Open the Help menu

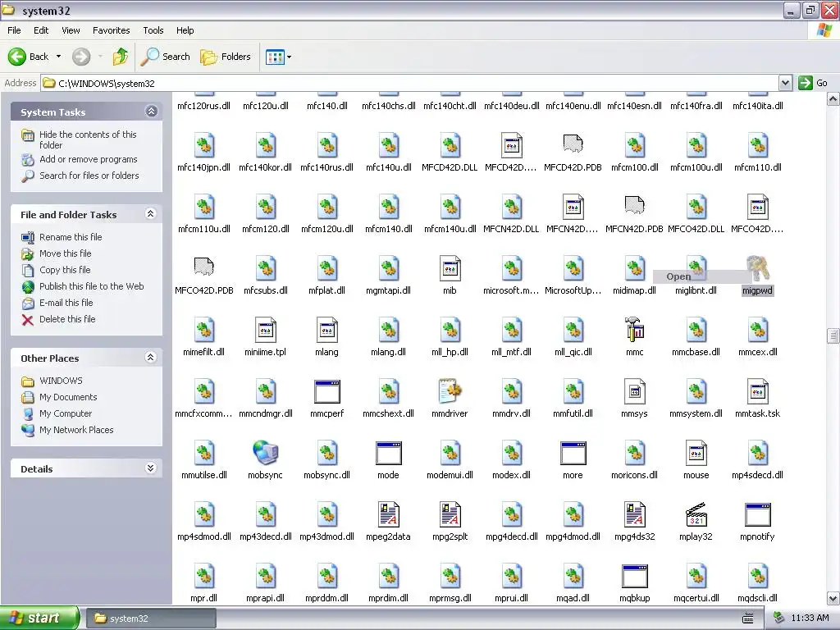[x=185, y=30]
